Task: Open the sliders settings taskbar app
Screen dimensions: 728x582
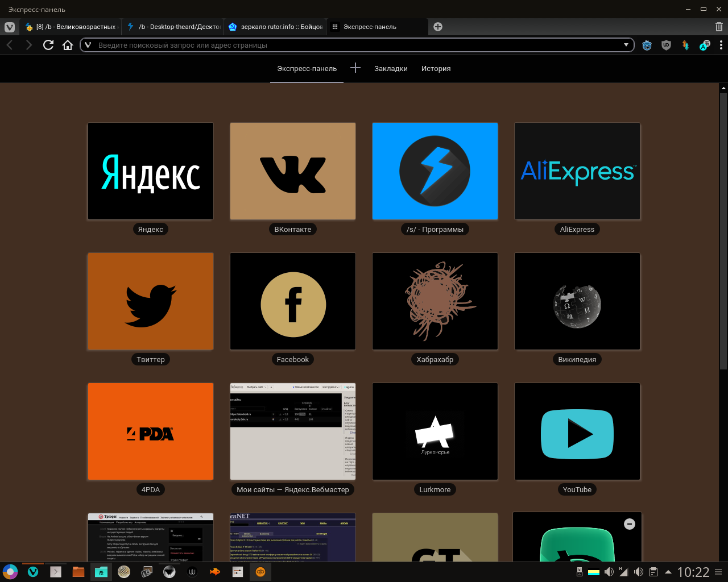Action: [238, 572]
